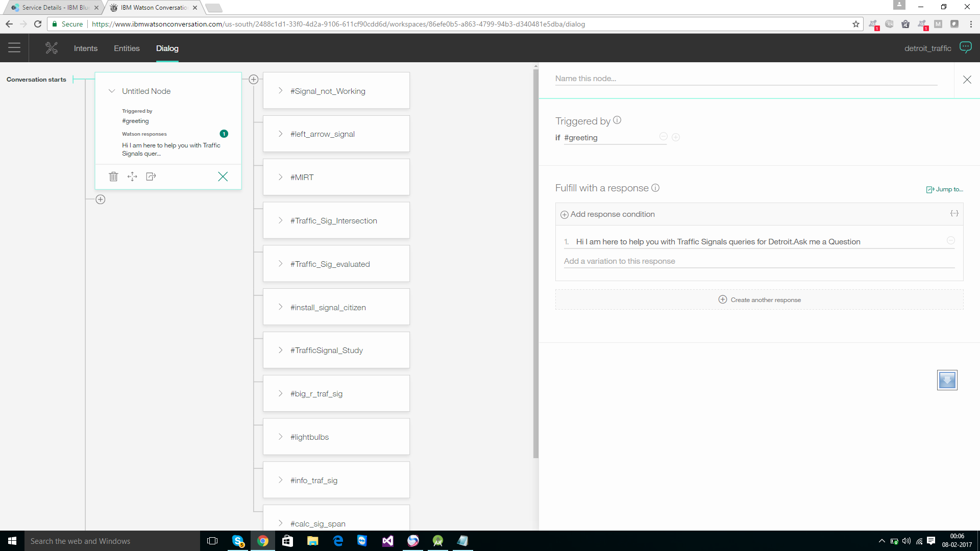Switch to the Intents tab
Screen dimensions: 980x551
[x=85, y=48]
